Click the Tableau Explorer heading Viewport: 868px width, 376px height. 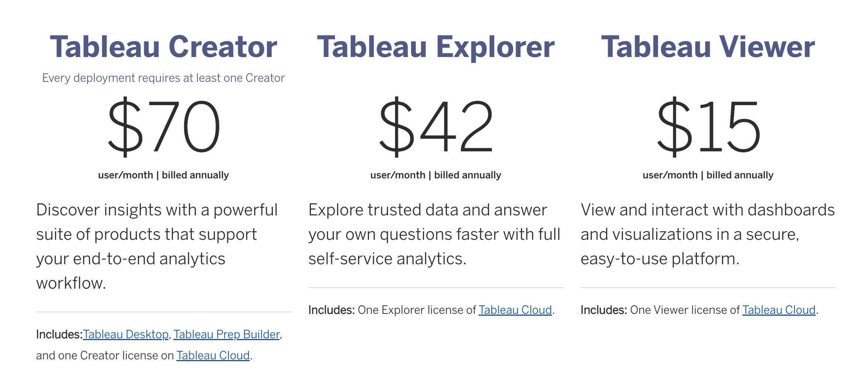pyautogui.click(x=436, y=47)
